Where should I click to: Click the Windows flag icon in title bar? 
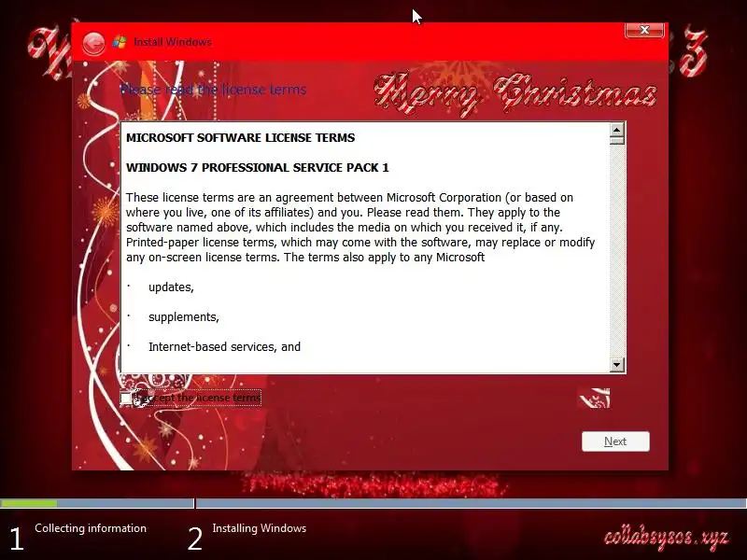coord(120,42)
